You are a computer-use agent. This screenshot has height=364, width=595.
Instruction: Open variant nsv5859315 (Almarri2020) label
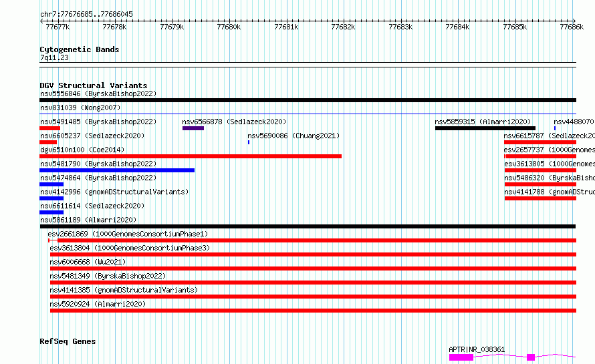pos(483,122)
